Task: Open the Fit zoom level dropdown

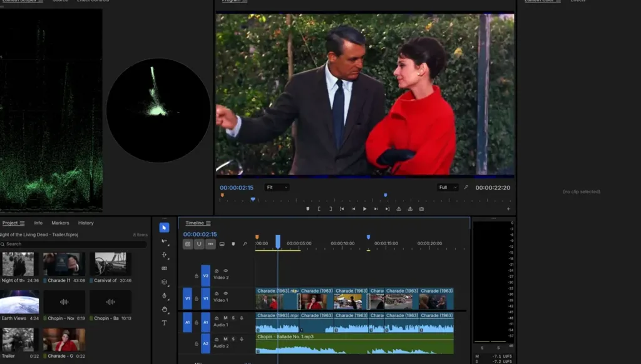Action: [277, 188]
